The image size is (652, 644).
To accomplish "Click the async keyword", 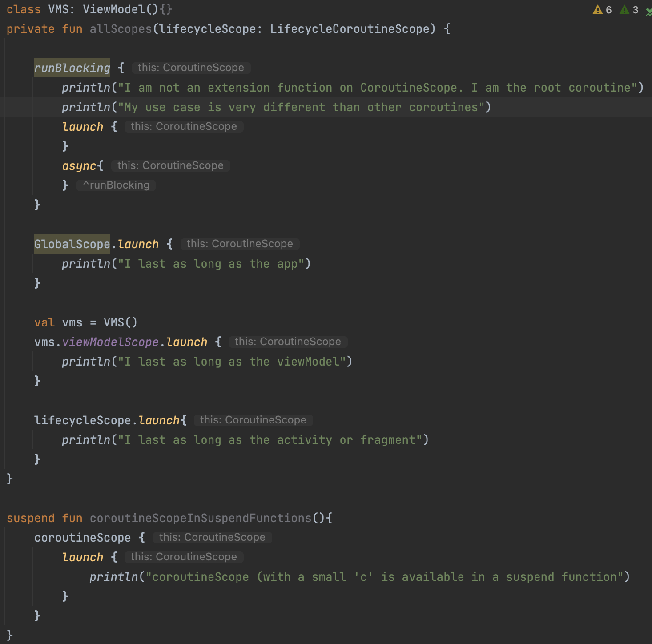I will pos(79,166).
